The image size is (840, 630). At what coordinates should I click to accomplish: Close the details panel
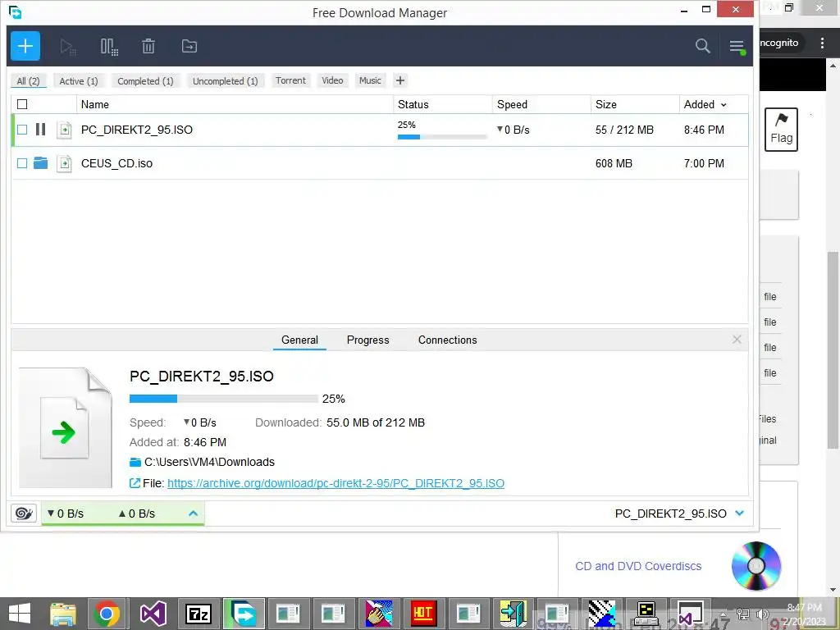pos(737,339)
